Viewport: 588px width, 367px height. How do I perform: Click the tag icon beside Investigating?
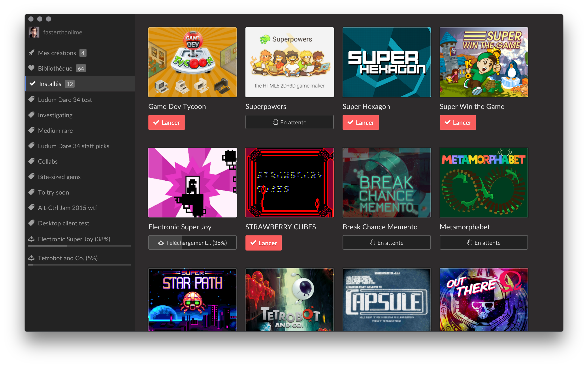(31, 115)
